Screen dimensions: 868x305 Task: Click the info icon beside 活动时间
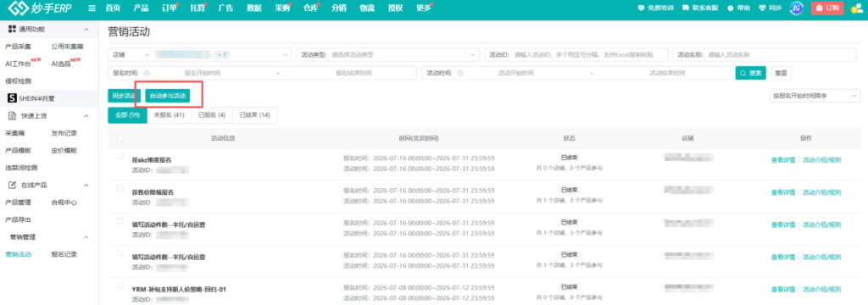460,73
